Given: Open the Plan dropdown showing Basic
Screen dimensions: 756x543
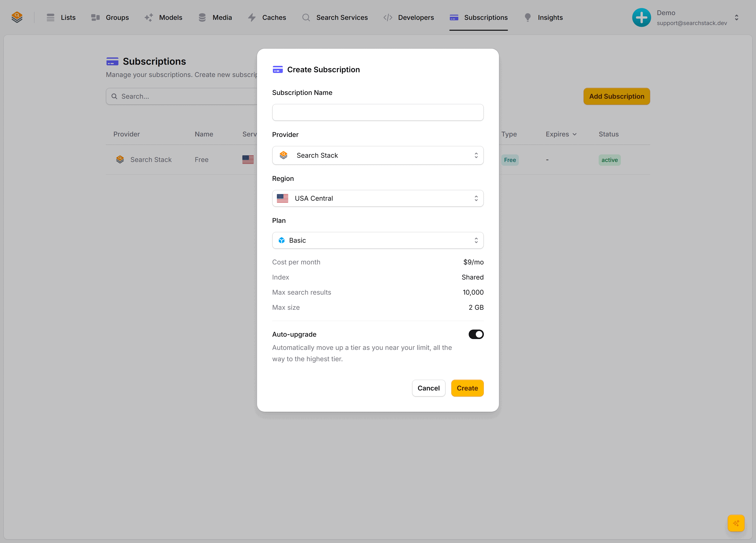Looking at the screenshot, I should click(x=378, y=240).
